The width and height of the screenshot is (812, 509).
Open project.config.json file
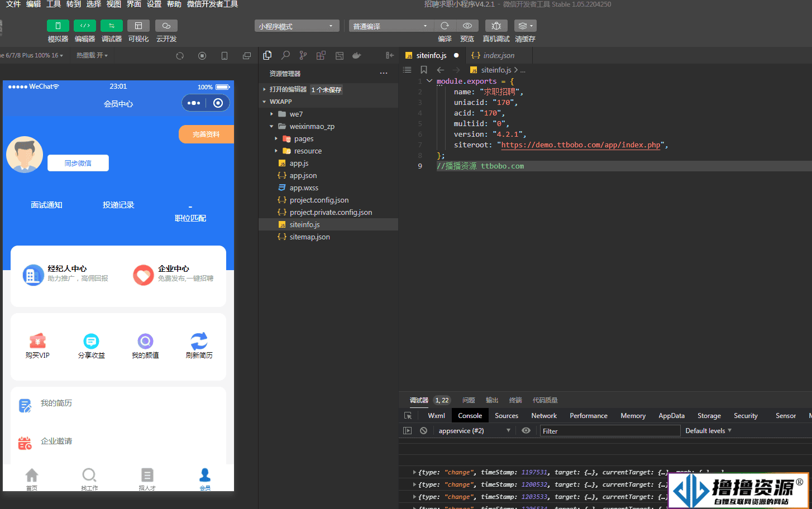click(x=328, y=200)
